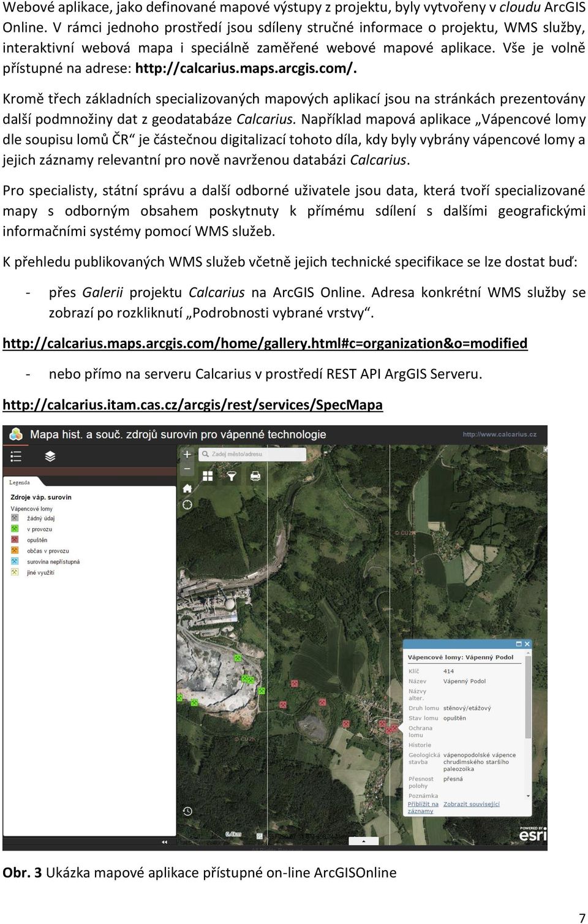The height and width of the screenshot is (924, 588).
Task: Click the 'Zobrazit související' popup link
Action: (472, 804)
